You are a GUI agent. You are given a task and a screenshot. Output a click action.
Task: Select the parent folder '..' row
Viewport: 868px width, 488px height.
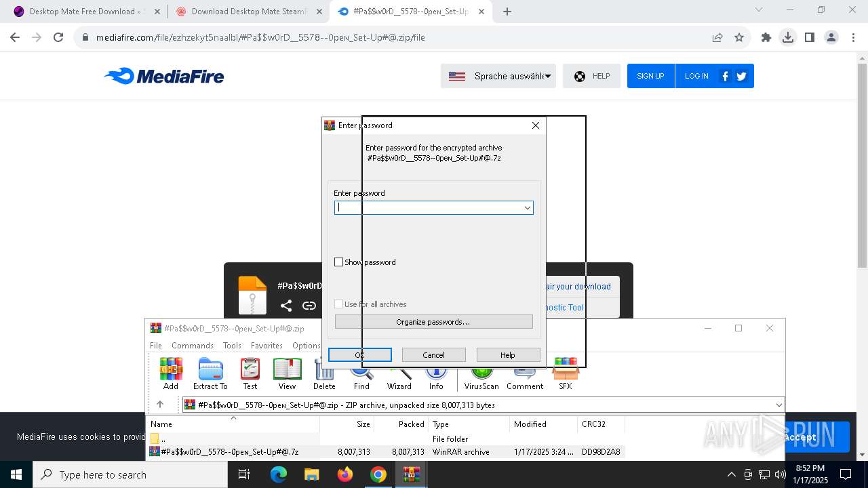point(387,439)
